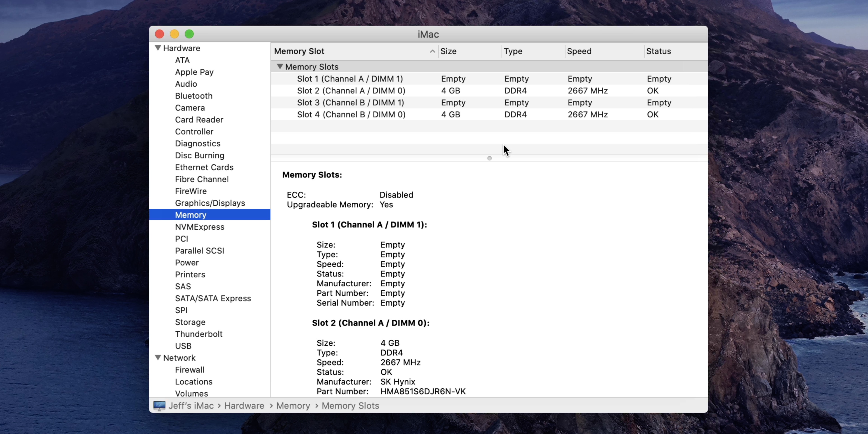Select Graphics/Displays in the sidebar
Screen dimensions: 868x434
pyautogui.click(x=210, y=203)
